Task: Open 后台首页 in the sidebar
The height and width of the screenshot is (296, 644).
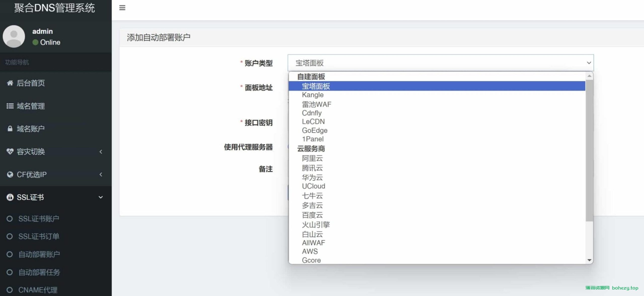Action: (56, 83)
